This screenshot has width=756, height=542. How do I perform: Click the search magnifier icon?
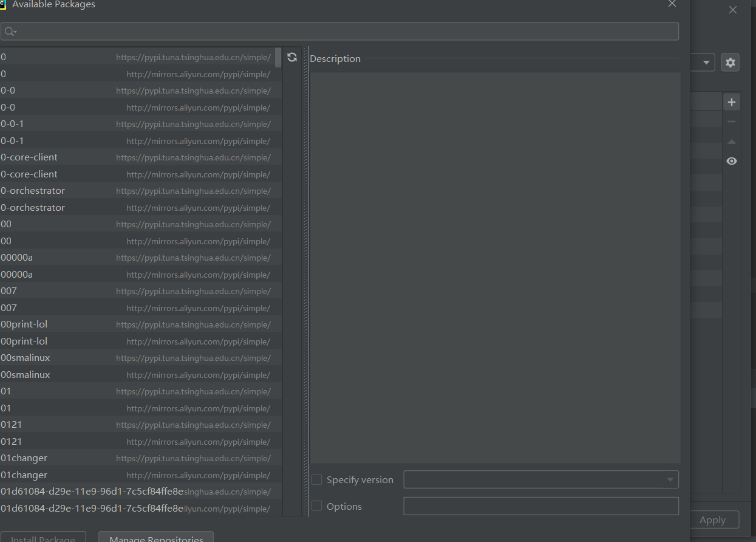click(10, 31)
